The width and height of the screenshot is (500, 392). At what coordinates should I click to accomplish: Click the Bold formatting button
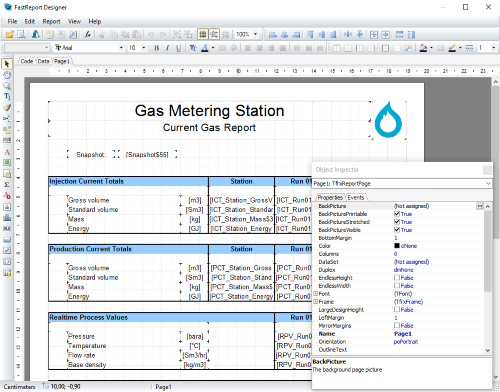[x=156, y=48]
